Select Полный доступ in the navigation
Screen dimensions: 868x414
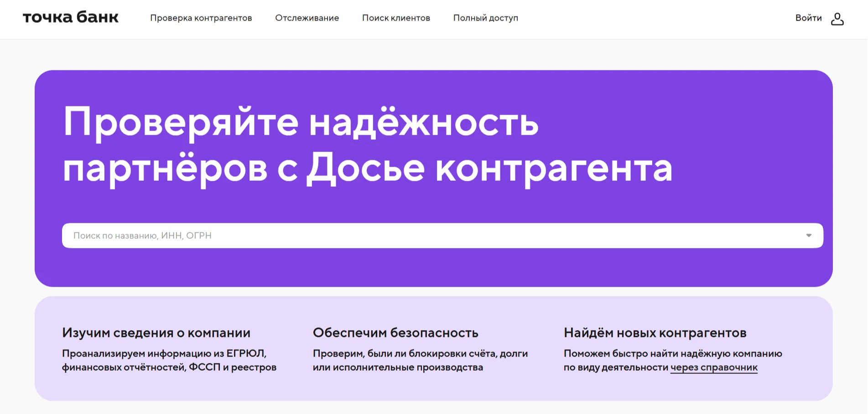[x=485, y=18]
